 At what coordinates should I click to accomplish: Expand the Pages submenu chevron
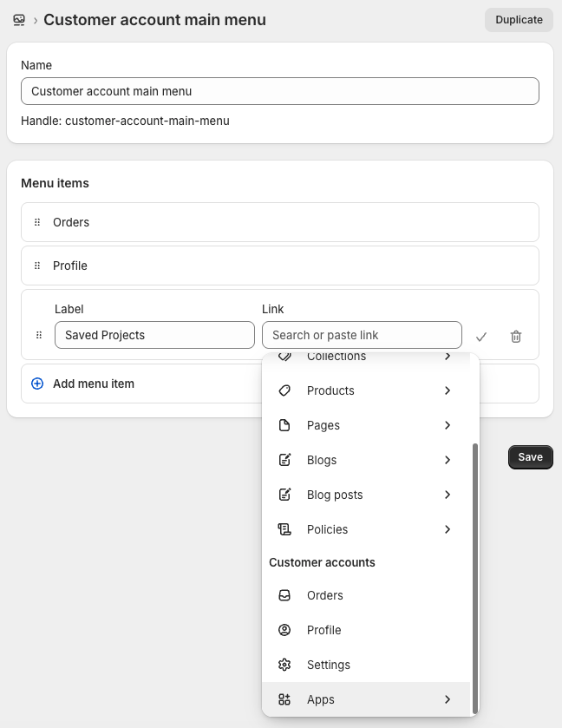[448, 425]
